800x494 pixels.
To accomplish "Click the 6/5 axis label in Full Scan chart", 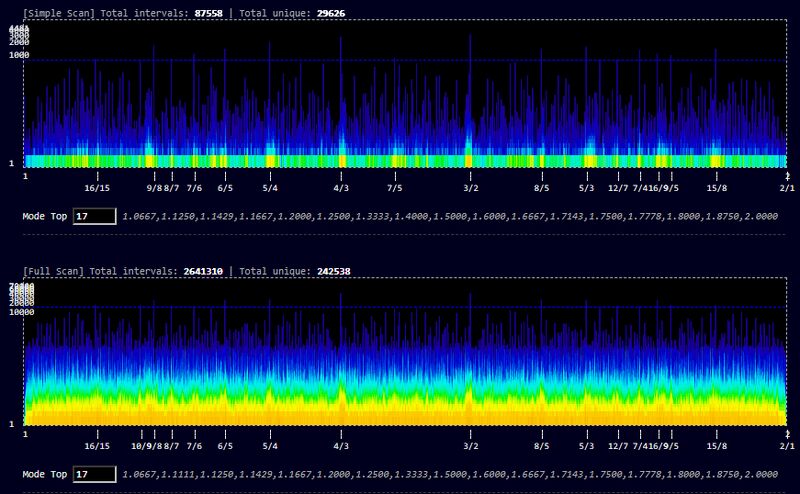I will pyautogui.click(x=225, y=447).
